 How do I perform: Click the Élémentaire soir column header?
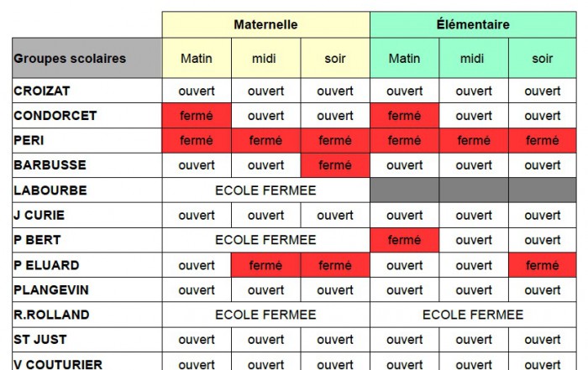point(543,58)
